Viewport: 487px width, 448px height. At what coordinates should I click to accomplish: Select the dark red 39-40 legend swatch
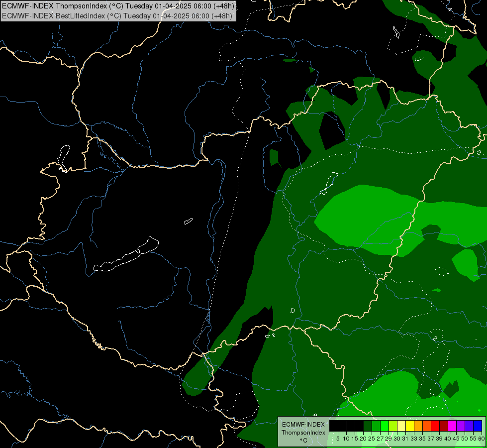(x=444, y=426)
